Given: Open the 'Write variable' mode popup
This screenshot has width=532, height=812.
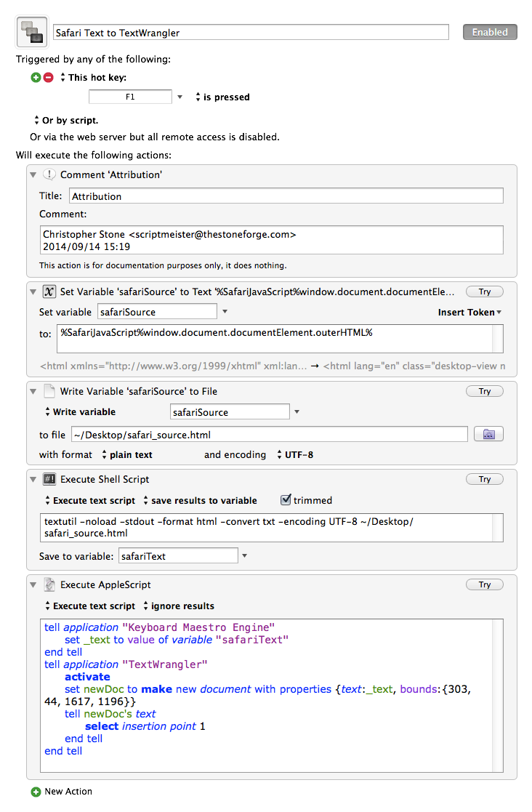Looking at the screenshot, I should [x=81, y=411].
